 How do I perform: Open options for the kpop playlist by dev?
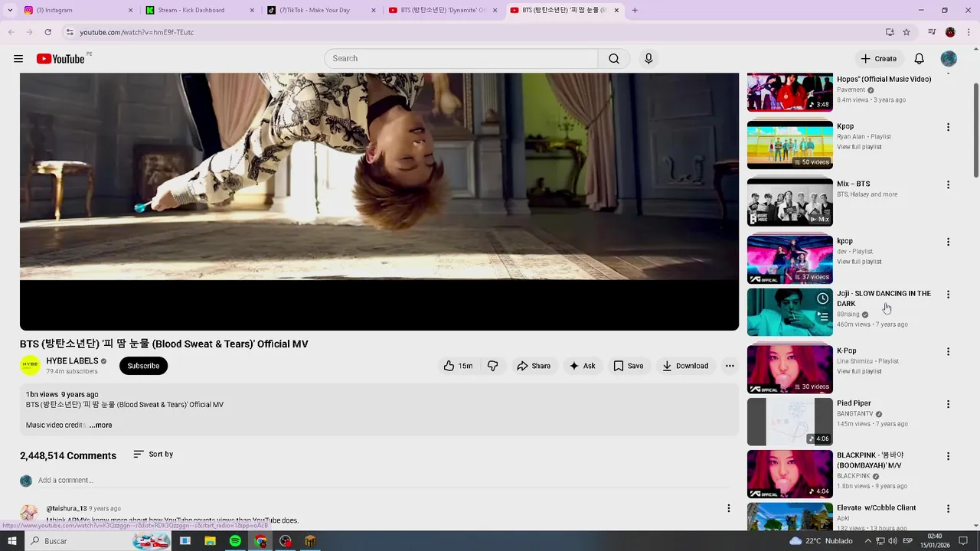pyautogui.click(x=948, y=242)
